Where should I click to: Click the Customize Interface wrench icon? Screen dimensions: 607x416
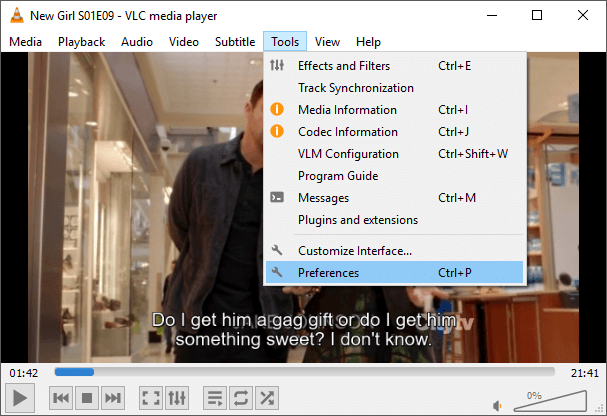pos(277,250)
